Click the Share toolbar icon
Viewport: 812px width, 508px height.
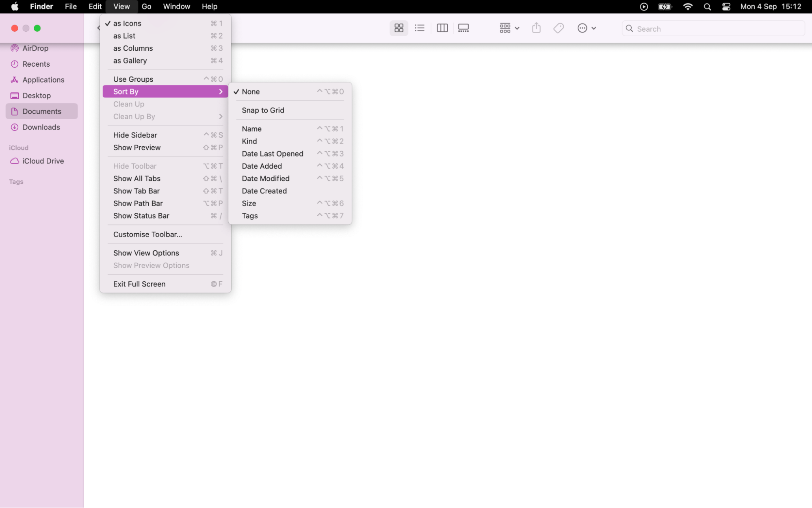click(x=536, y=28)
